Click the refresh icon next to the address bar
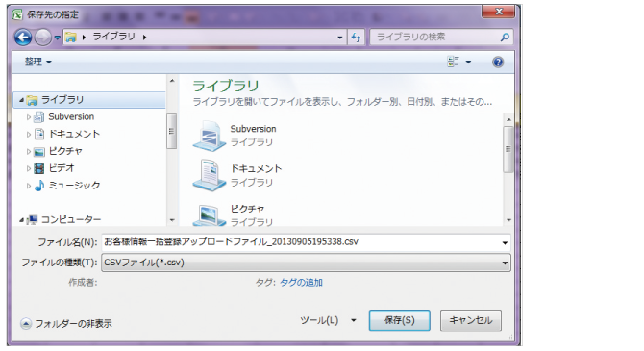644x351 pixels. tap(356, 38)
